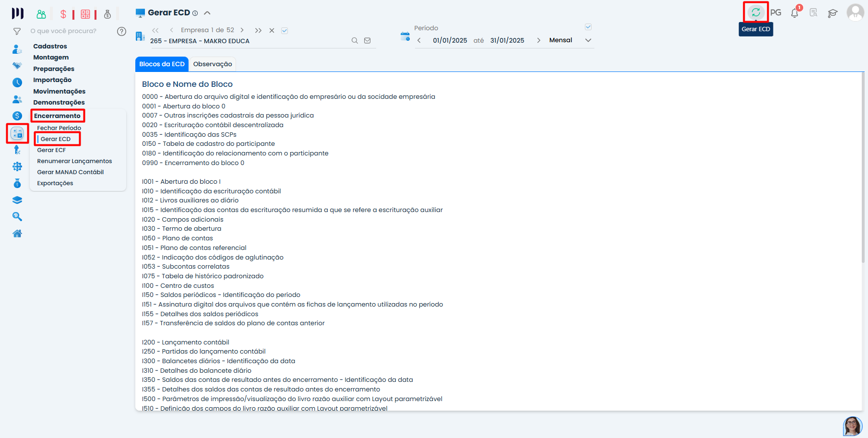Expand the Demonstrações menu
Screen dimensions: 868x438
[59, 102]
